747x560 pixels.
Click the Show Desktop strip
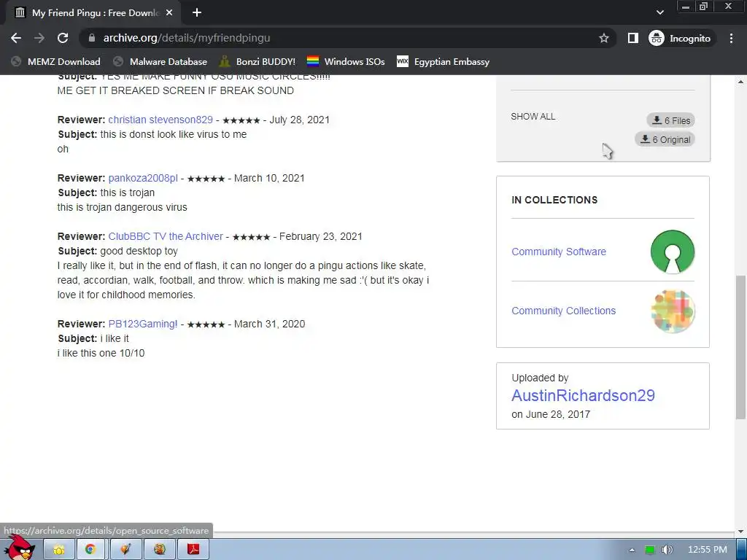coord(742,550)
